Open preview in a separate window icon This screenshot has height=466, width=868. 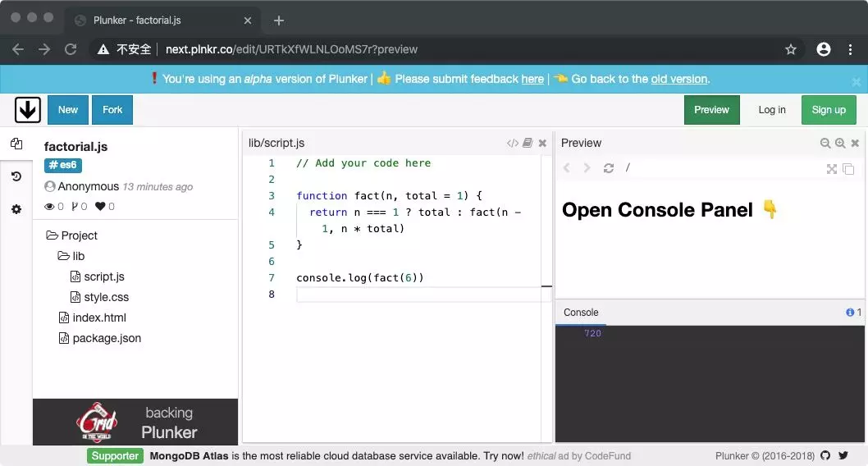click(848, 169)
